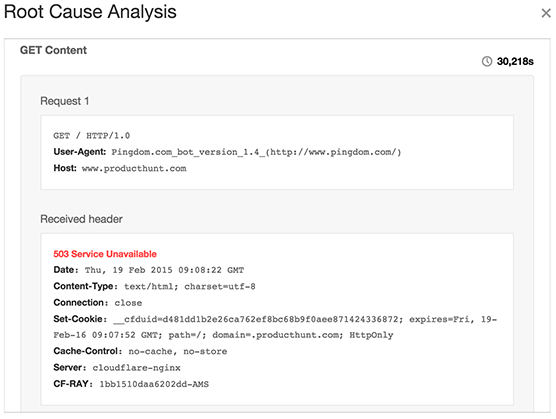Click the Cache-Control no-cache value

[x=178, y=351]
